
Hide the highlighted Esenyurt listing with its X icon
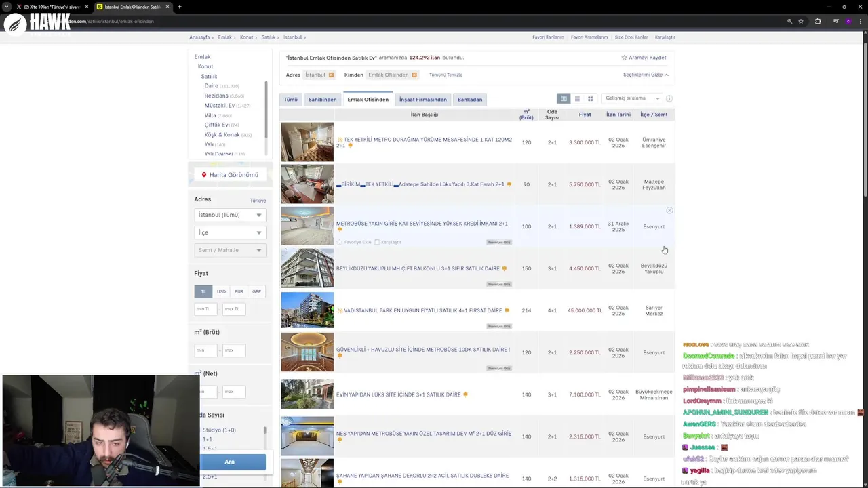point(669,211)
